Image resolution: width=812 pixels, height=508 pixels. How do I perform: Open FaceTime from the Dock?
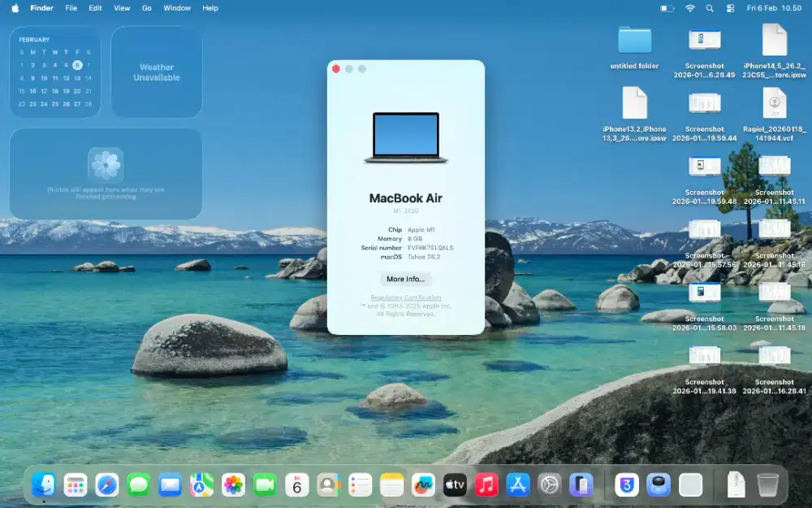(x=266, y=485)
